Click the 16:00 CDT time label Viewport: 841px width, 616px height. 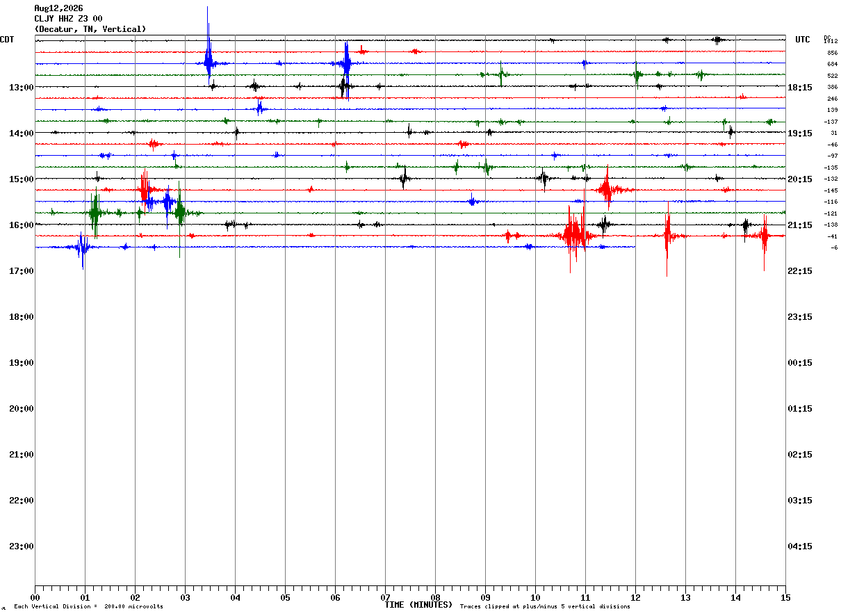pos(21,225)
